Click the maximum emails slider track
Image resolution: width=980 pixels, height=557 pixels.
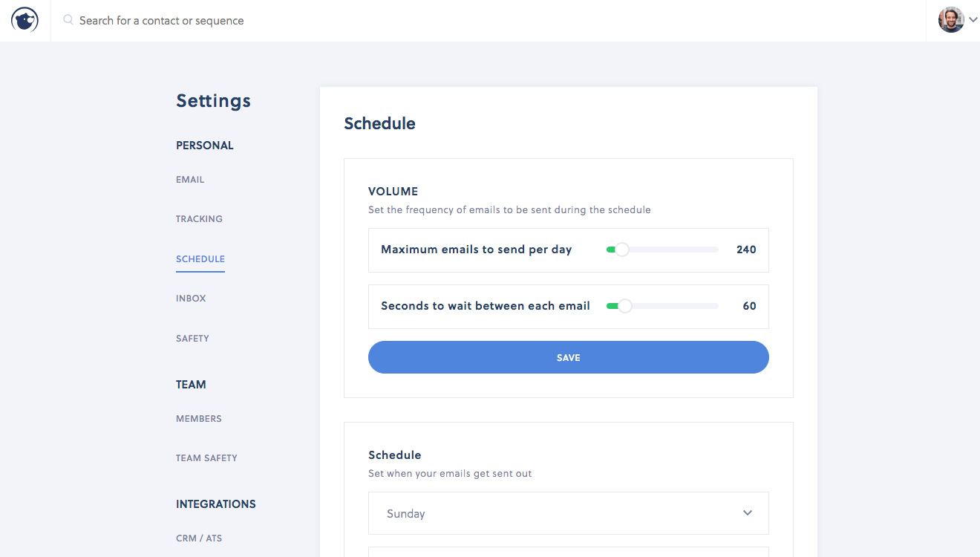point(662,250)
